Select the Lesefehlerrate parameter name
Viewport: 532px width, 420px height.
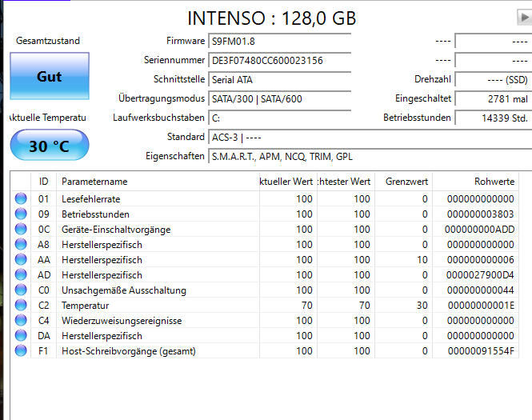(x=91, y=199)
